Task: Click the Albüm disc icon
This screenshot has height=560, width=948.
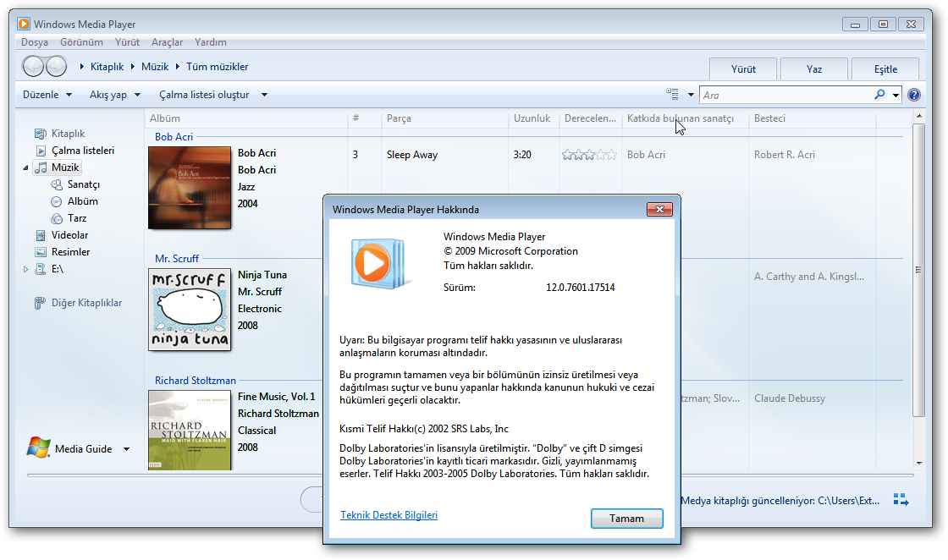Action: 57,201
